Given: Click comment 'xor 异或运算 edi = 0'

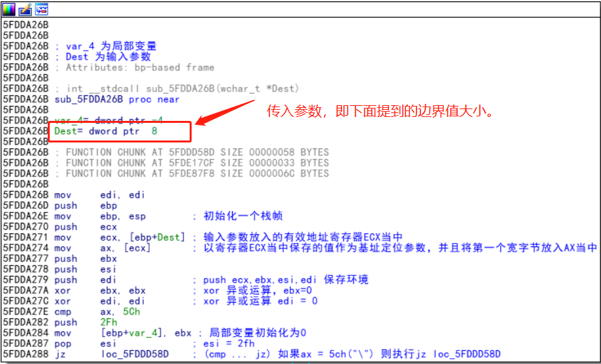Looking at the screenshot, I should (x=260, y=301).
